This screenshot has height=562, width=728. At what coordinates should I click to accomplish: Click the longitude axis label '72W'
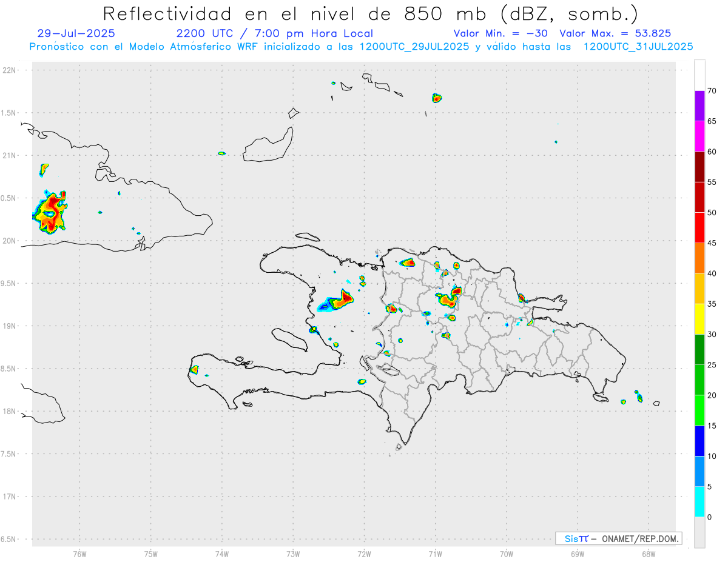click(x=364, y=554)
